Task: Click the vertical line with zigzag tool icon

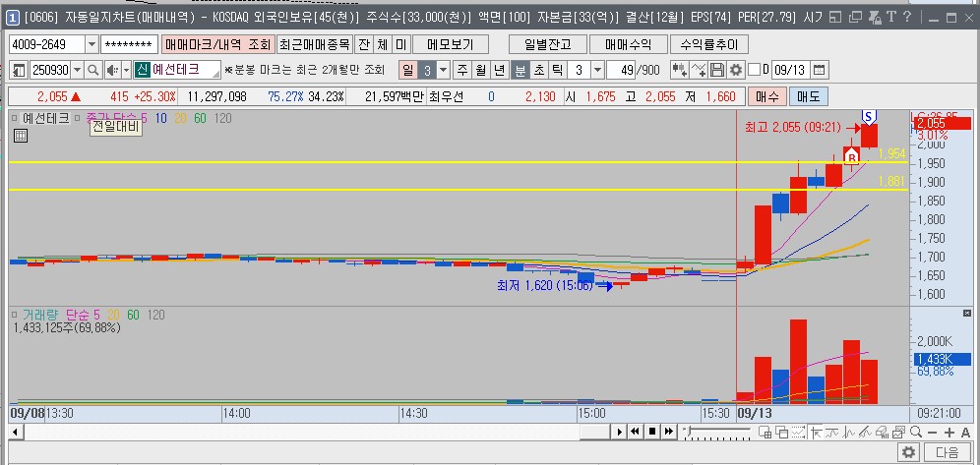Action: tap(849, 432)
